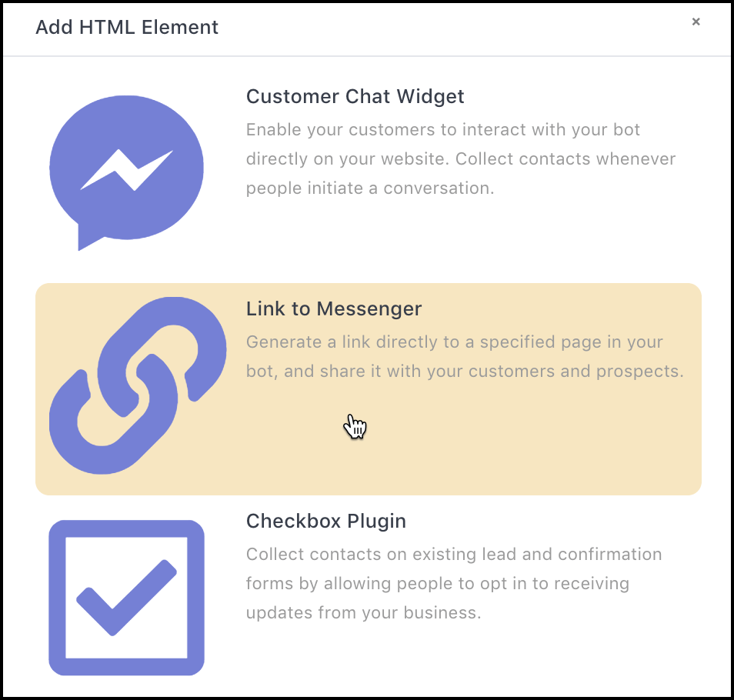Select the highlighted Link to Messenger card
This screenshot has height=700, width=734.
pyautogui.click(x=369, y=389)
